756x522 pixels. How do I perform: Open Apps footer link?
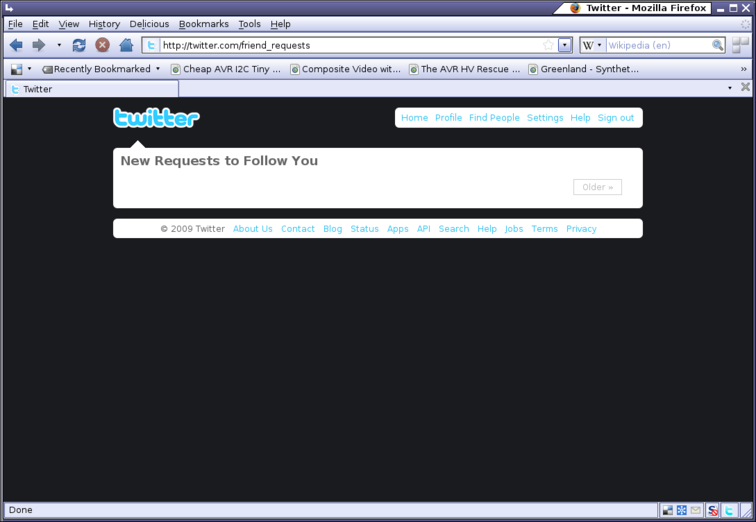398,229
